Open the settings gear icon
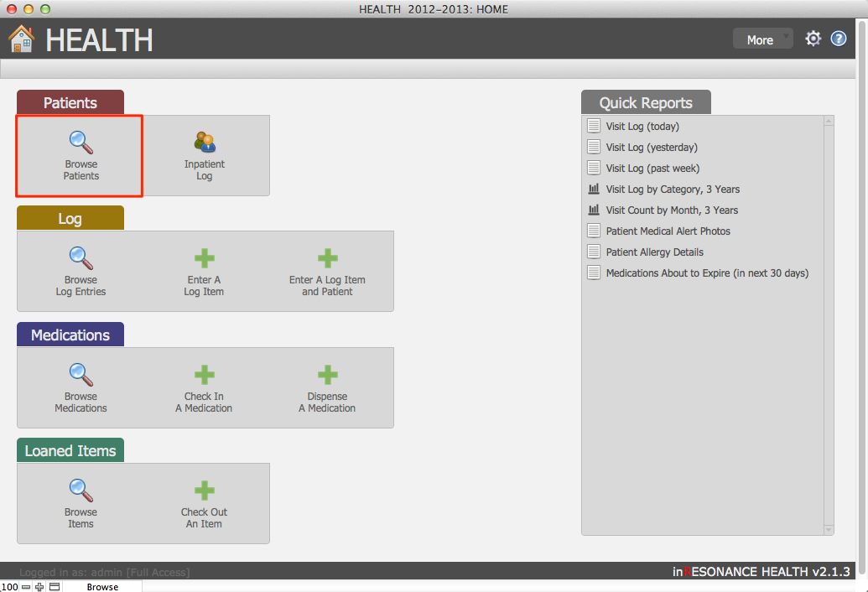The width and height of the screenshot is (868, 592). [x=813, y=39]
